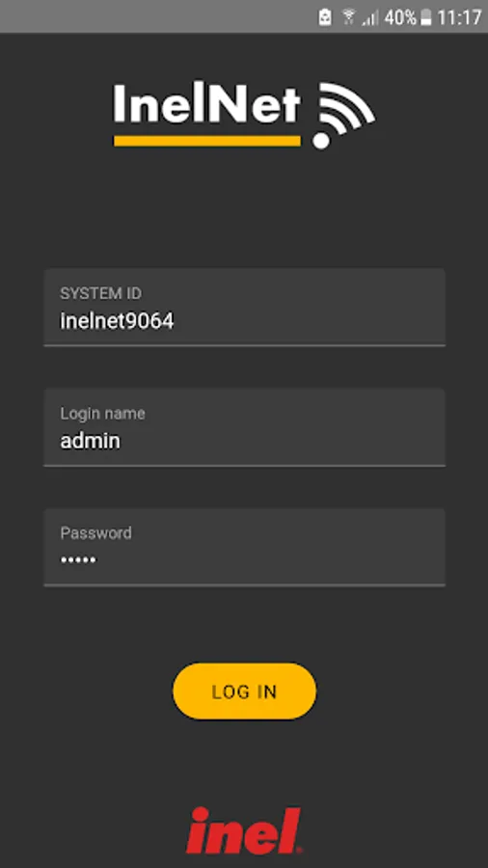Focus the Password input field
488x868 pixels.
245,547
